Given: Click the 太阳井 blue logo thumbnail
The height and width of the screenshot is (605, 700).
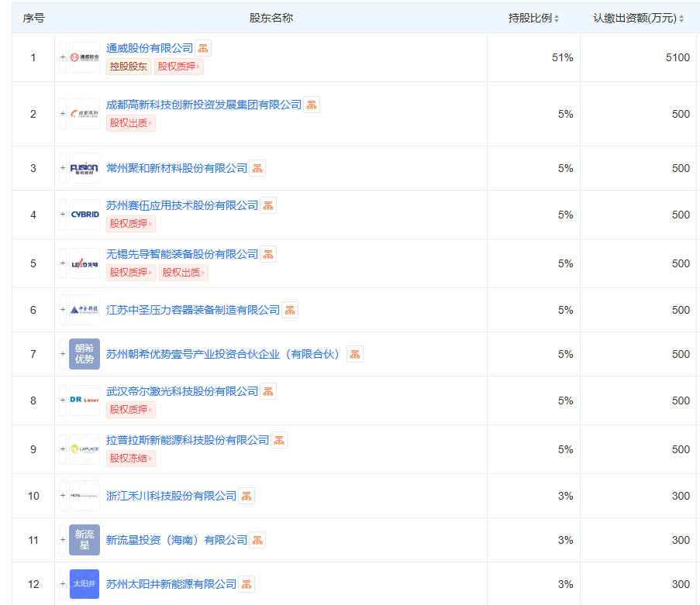Looking at the screenshot, I should point(84,584).
